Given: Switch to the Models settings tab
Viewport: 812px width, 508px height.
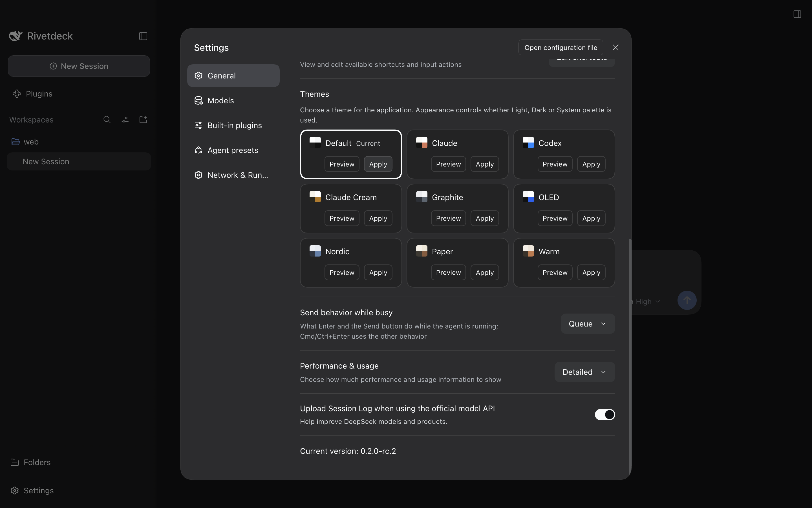Looking at the screenshot, I should [233, 100].
